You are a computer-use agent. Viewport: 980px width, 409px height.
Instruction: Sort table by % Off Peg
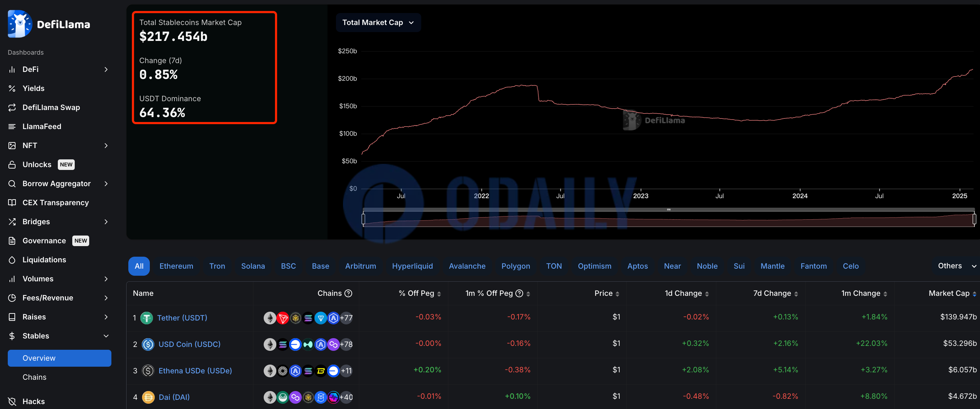(x=419, y=293)
